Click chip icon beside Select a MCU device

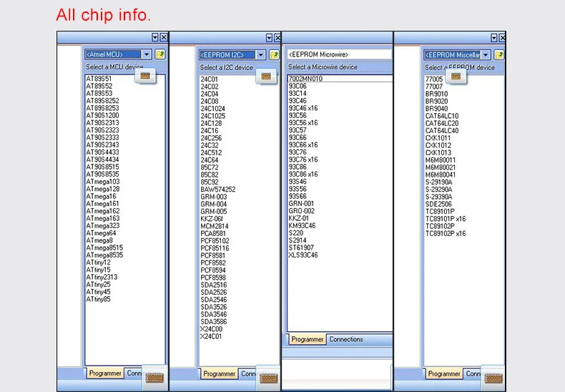pyautogui.click(x=145, y=76)
